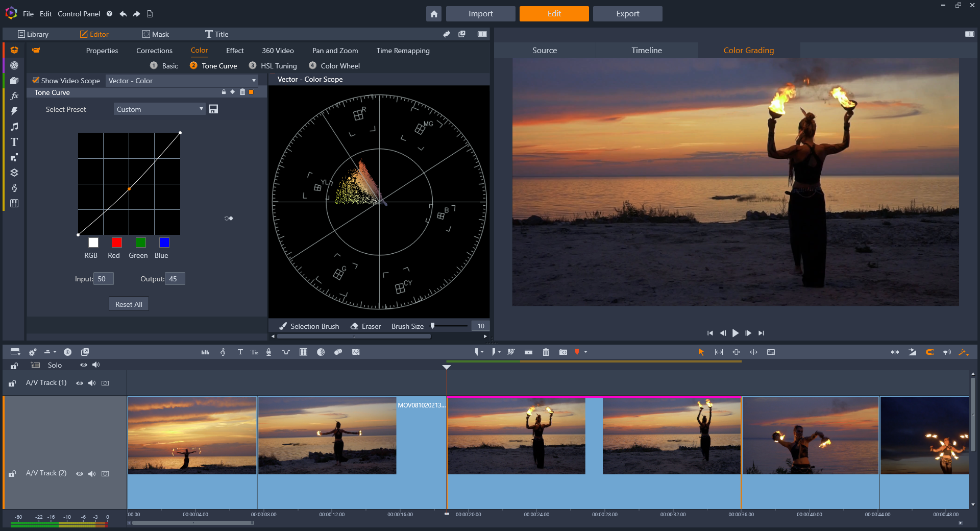
Task: Mute A/V Track (2) audio
Action: point(92,473)
